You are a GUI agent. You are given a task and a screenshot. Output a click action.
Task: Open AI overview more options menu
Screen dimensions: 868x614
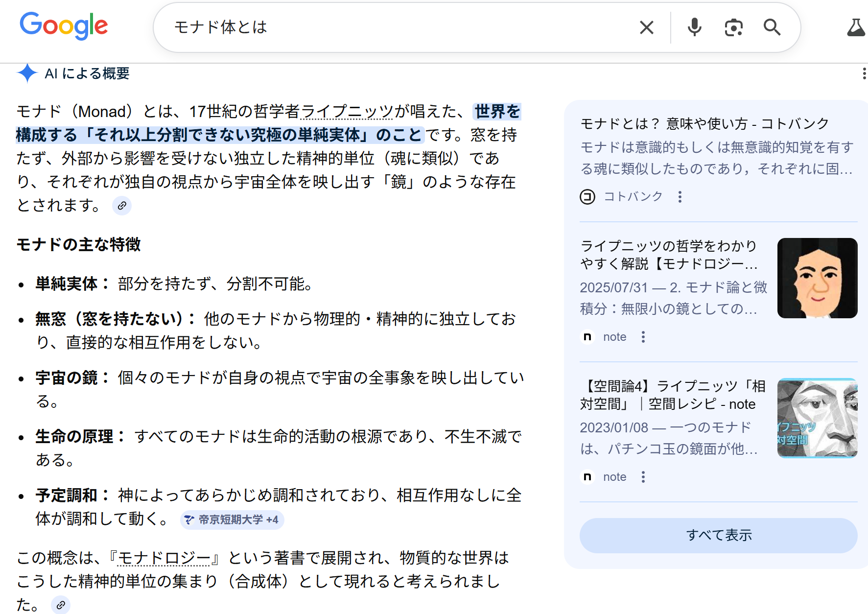pyautogui.click(x=864, y=73)
